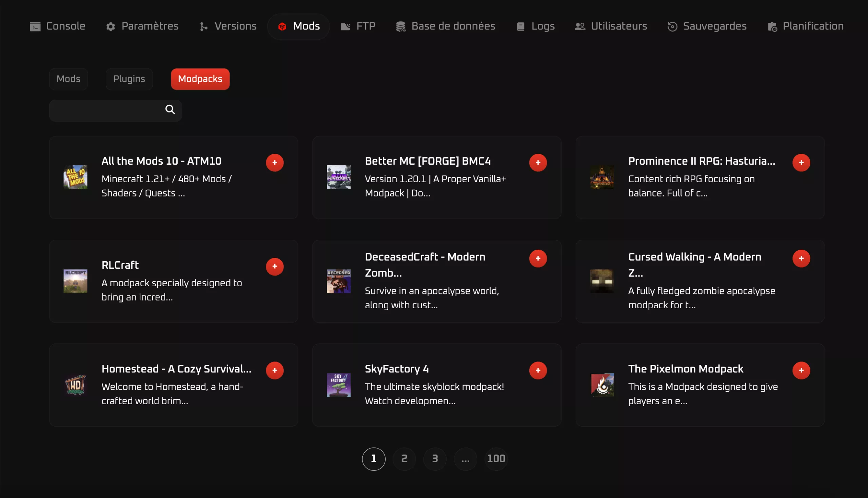
Task: Open the Paramètres tab
Action: [142, 26]
